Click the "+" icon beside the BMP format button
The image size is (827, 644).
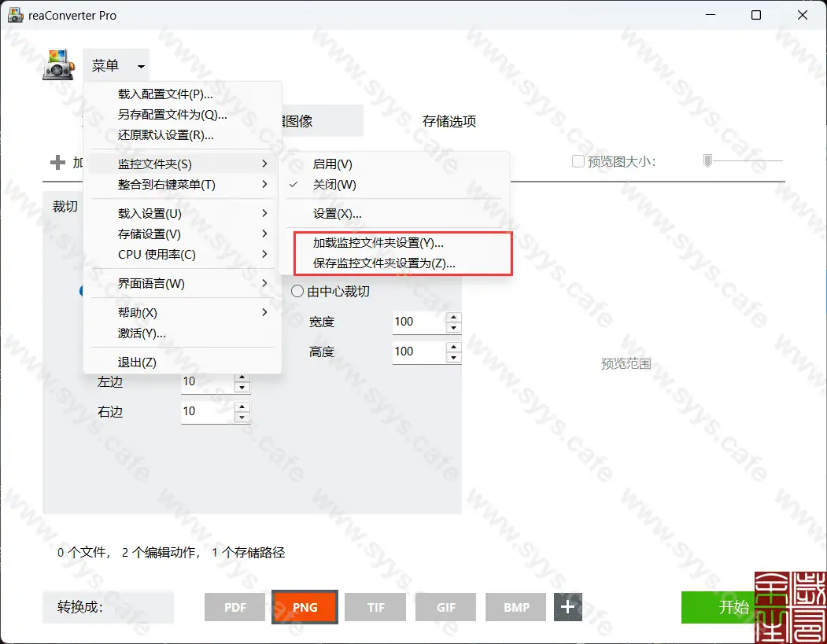point(567,607)
